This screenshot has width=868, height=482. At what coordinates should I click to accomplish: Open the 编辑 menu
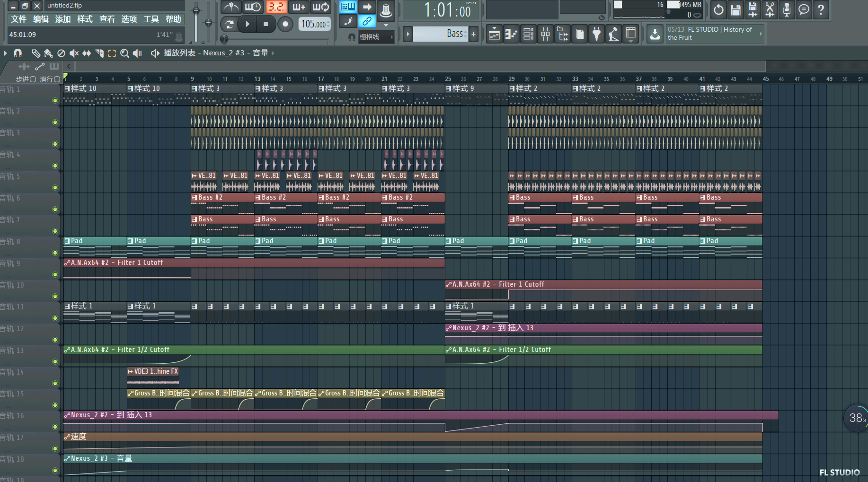tap(41, 19)
